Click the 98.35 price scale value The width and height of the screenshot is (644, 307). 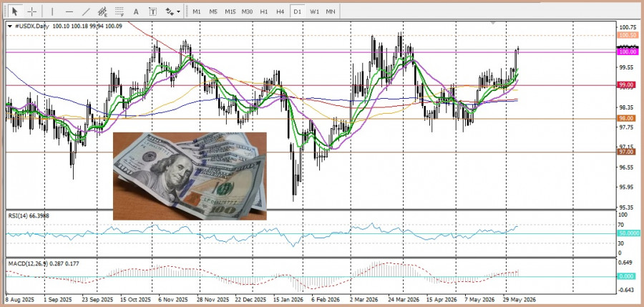click(626, 107)
